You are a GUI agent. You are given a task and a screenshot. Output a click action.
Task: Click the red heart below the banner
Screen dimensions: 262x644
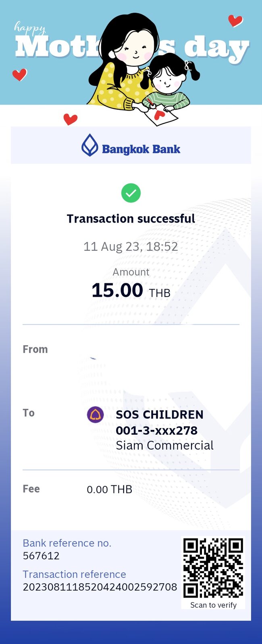[71, 119]
